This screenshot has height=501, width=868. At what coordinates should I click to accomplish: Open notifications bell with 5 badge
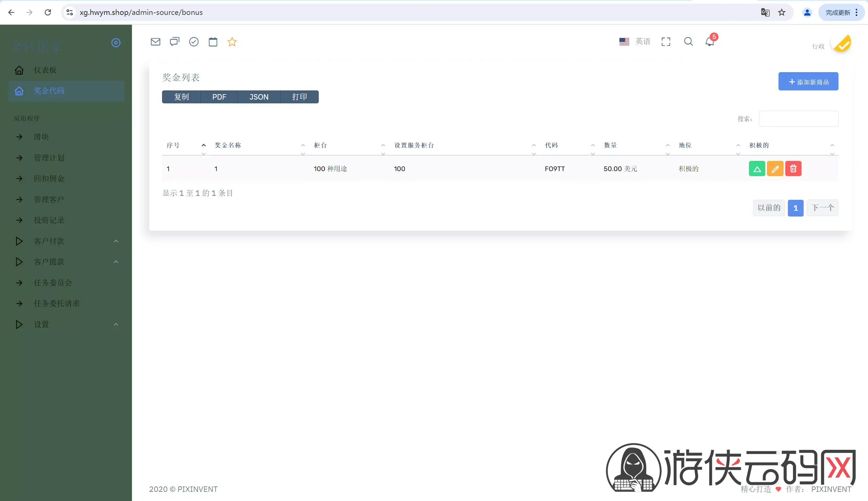710,41
